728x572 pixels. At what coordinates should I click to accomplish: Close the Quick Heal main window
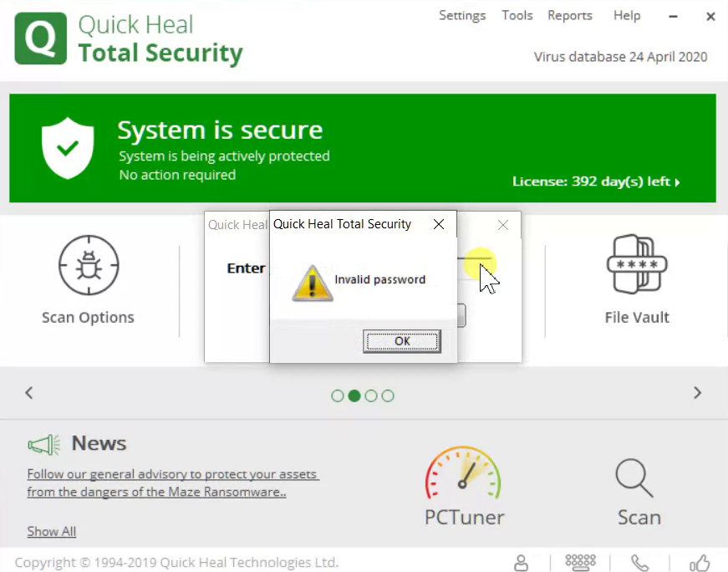click(x=710, y=17)
